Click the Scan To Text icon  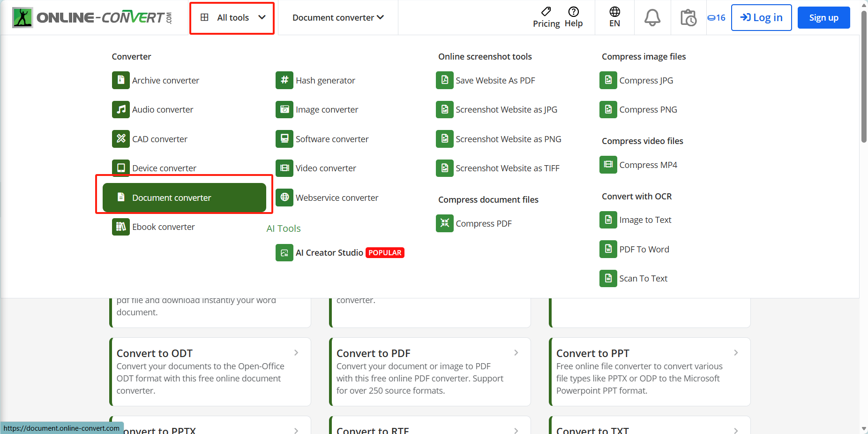(x=608, y=278)
